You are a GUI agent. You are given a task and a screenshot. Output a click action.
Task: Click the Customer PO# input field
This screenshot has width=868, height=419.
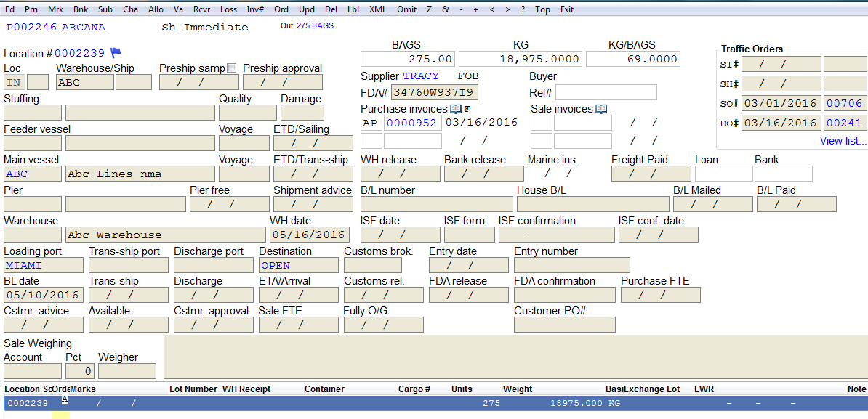point(565,325)
